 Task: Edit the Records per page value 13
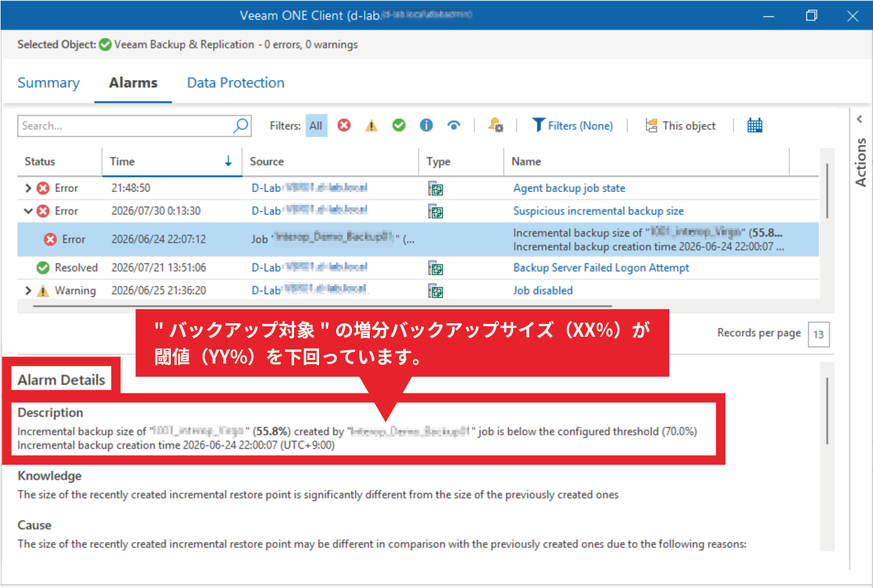819,334
